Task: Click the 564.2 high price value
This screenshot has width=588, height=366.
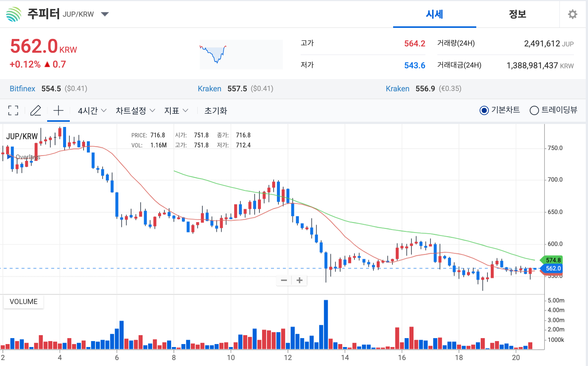Action: pos(415,43)
